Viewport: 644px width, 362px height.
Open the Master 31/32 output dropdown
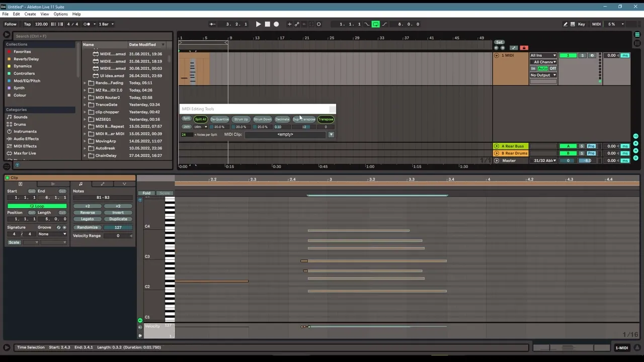pyautogui.click(x=544, y=161)
